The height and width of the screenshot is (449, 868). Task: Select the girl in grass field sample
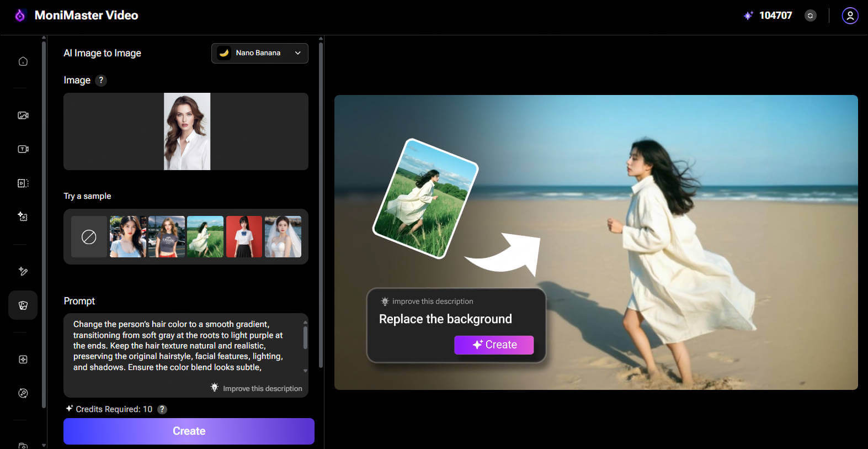[x=205, y=237]
